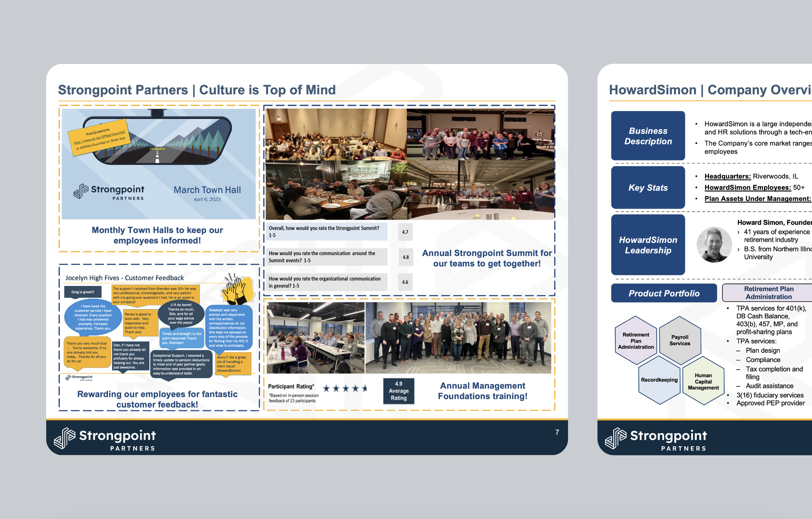
Task: Click the Slido town hall URL link
Action: point(99,138)
